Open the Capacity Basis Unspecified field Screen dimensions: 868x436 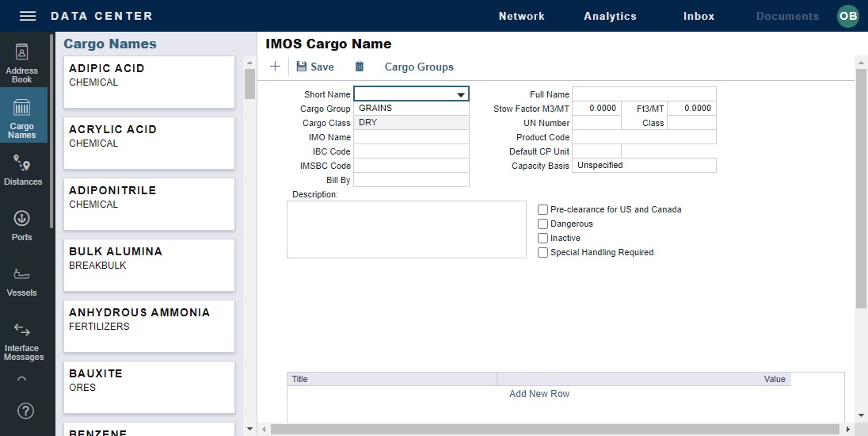(643, 166)
